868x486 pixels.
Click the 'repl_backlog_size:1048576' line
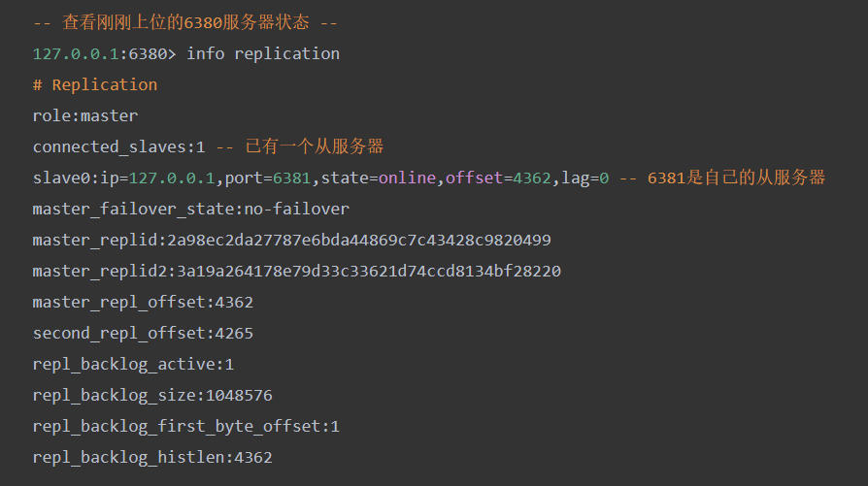pos(152,395)
